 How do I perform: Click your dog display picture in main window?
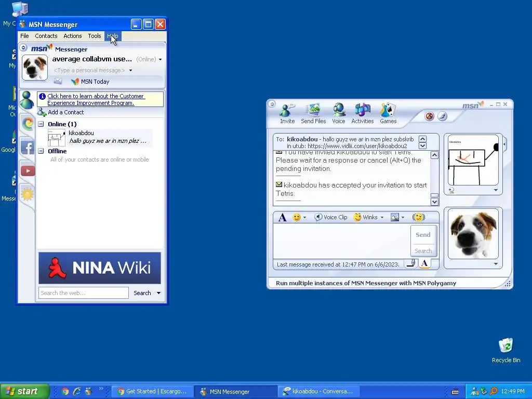coord(35,68)
